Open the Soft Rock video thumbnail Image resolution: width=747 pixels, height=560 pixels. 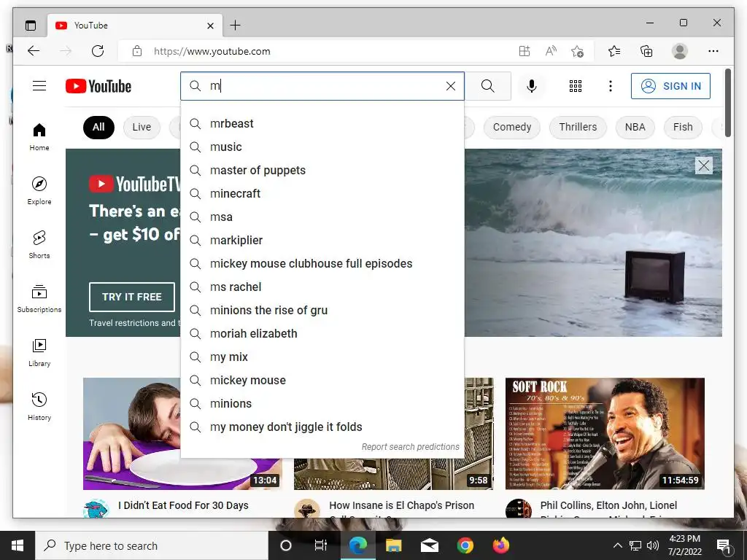click(x=605, y=433)
